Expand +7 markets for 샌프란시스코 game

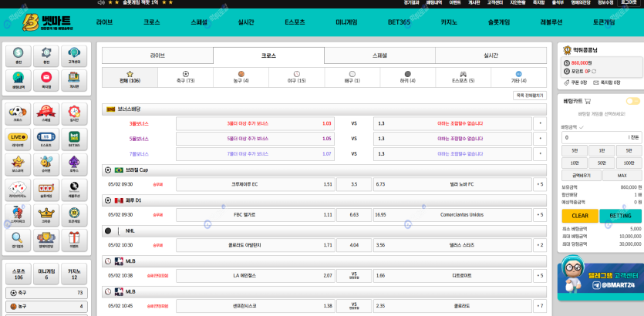[x=540, y=306]
